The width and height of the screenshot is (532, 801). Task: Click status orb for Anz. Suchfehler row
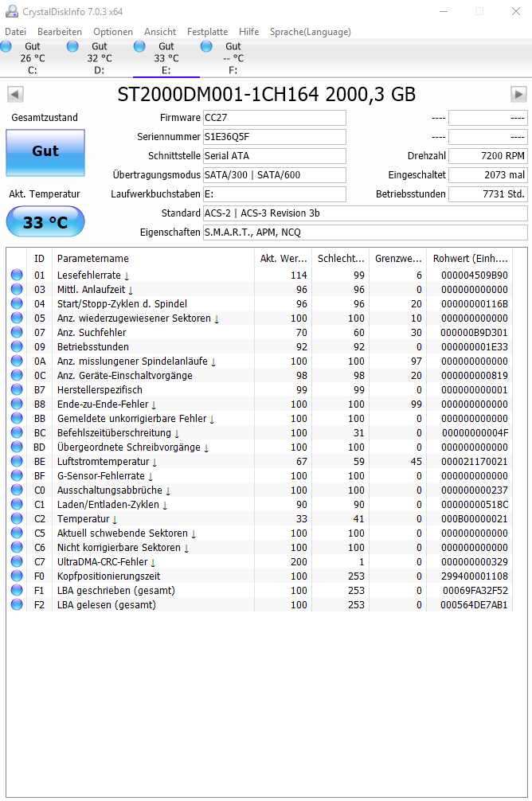coord(17,332)
